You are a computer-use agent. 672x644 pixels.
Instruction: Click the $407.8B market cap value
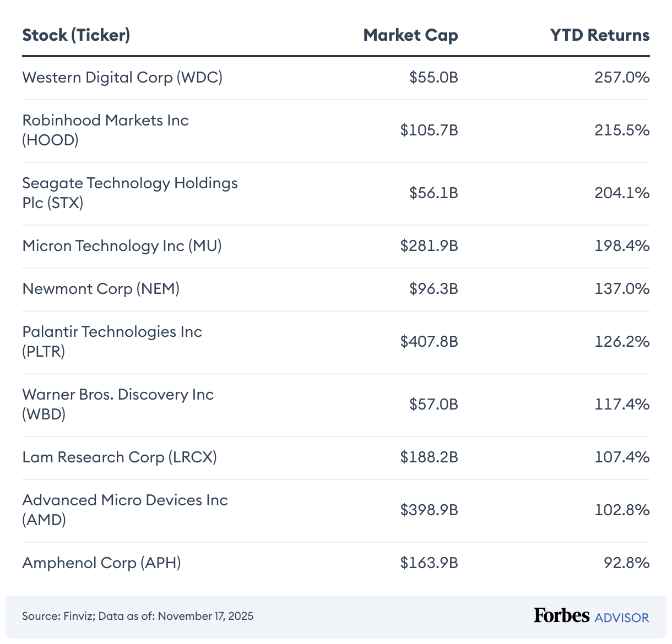click(429, 342)
